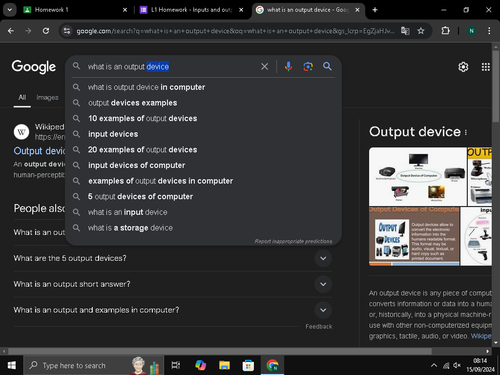Open Output Devices of Computer brown thumbnail
The width and height of the screenshot is (500, 375).
tap(414, 236)
